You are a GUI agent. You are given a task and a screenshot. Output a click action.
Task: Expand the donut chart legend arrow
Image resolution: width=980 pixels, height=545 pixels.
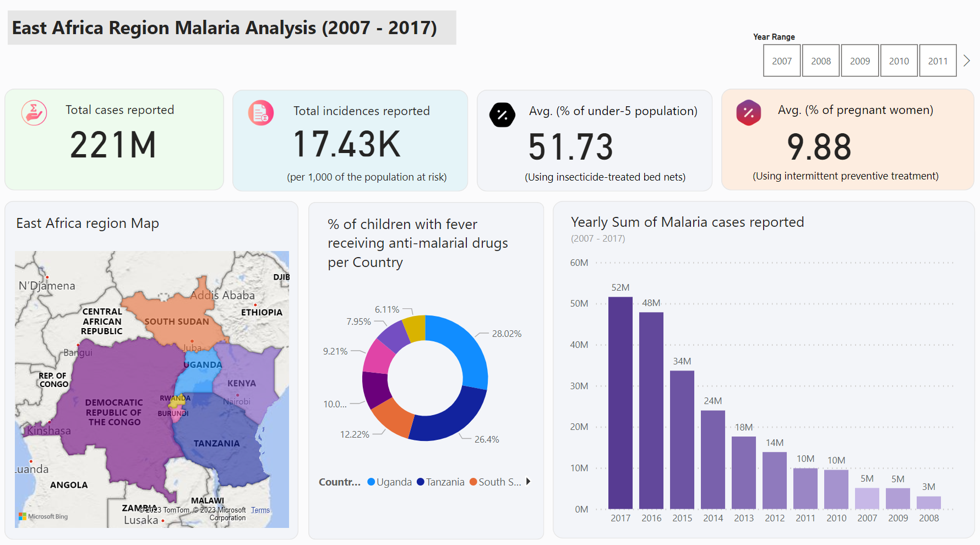click(x=529, y=481)
